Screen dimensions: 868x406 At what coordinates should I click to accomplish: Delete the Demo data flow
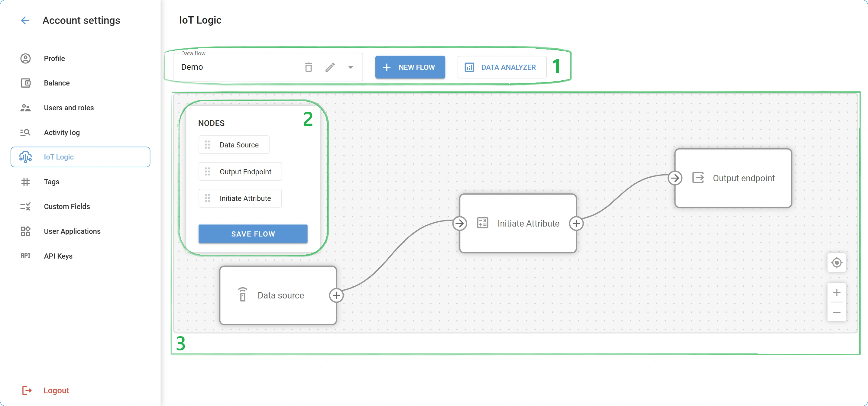click(x=308, y=67)
